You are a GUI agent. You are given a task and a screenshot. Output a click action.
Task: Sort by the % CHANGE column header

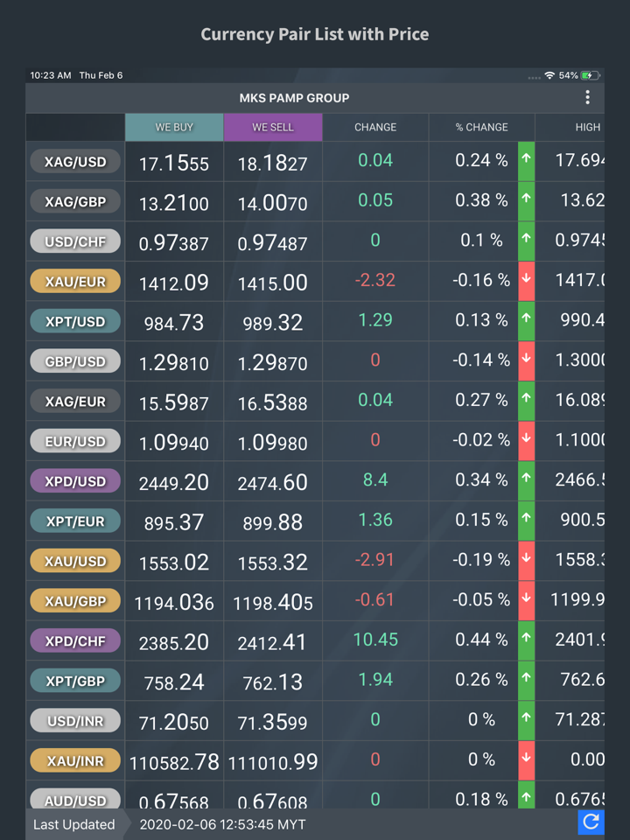[481, 128]
